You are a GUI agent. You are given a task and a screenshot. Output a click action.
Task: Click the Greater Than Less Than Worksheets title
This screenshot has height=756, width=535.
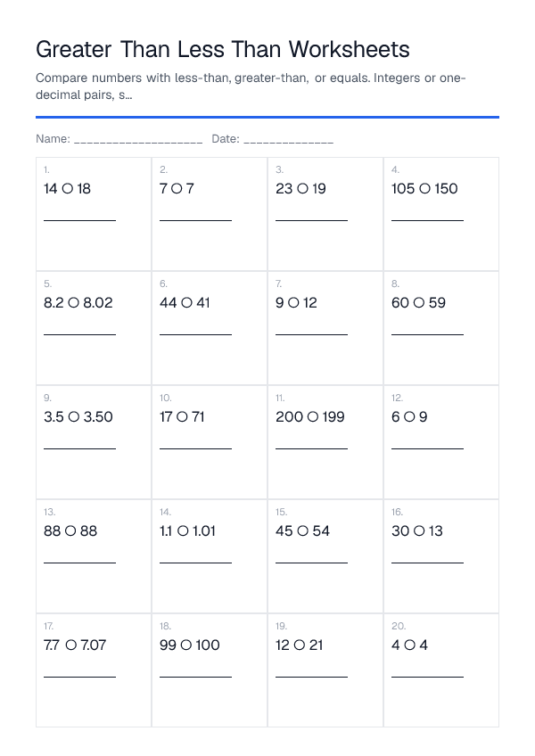(222, 49)
